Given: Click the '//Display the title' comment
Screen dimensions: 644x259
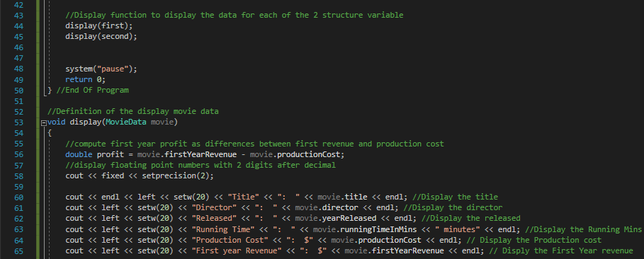Looking at the screenshot, I should pos(456,197).
